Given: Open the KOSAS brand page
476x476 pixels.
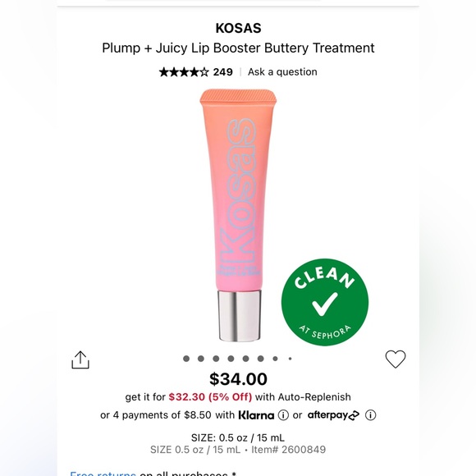Looking at the screenshot, I should click(x=238, y=28).
